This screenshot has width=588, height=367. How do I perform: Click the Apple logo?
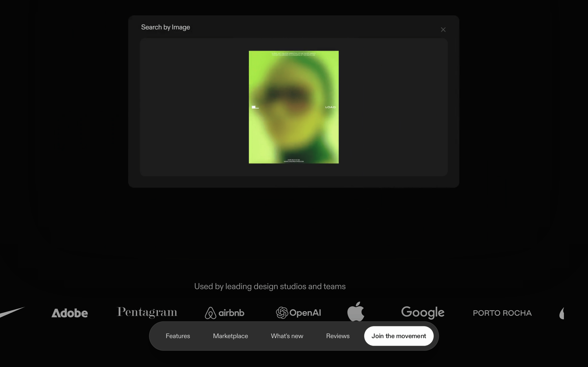coord(356,311)
